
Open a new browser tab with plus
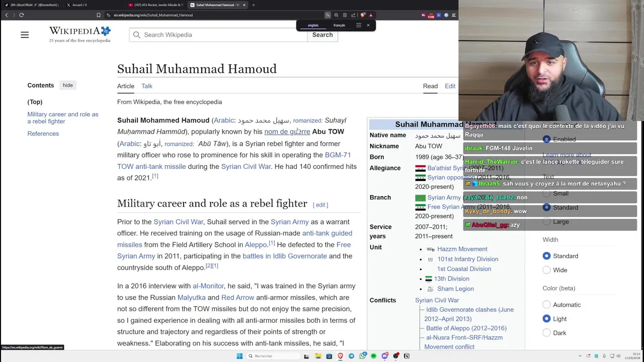(x=254, y=5)
